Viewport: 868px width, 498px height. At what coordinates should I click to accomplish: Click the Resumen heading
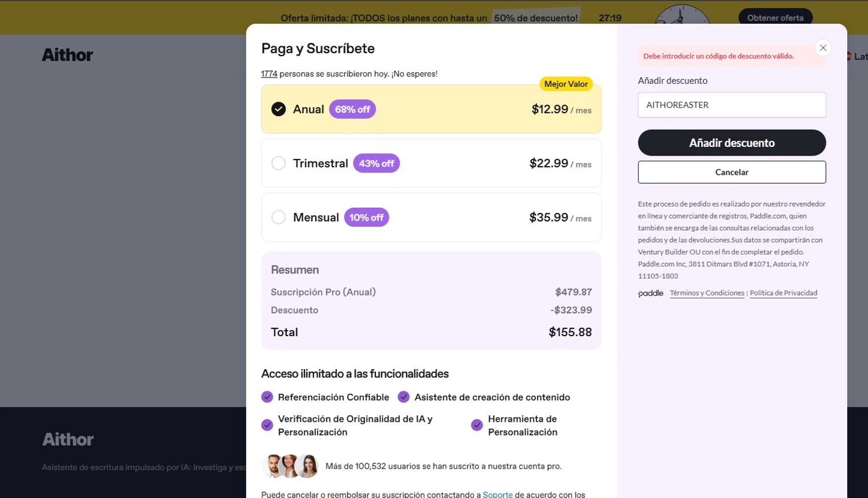295,270
